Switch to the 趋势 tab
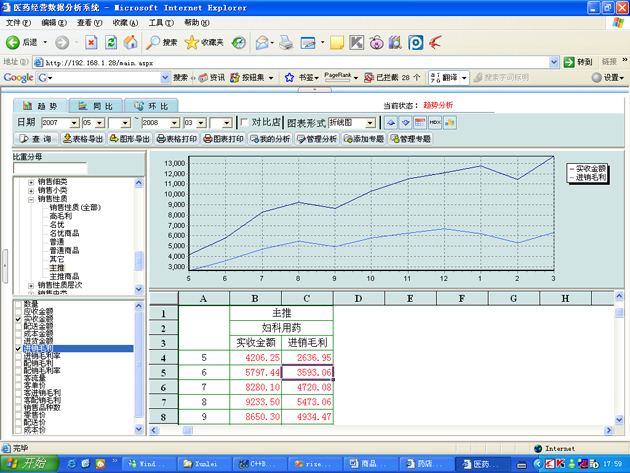Viewport: 630px width, 473px height. [40, 106]
